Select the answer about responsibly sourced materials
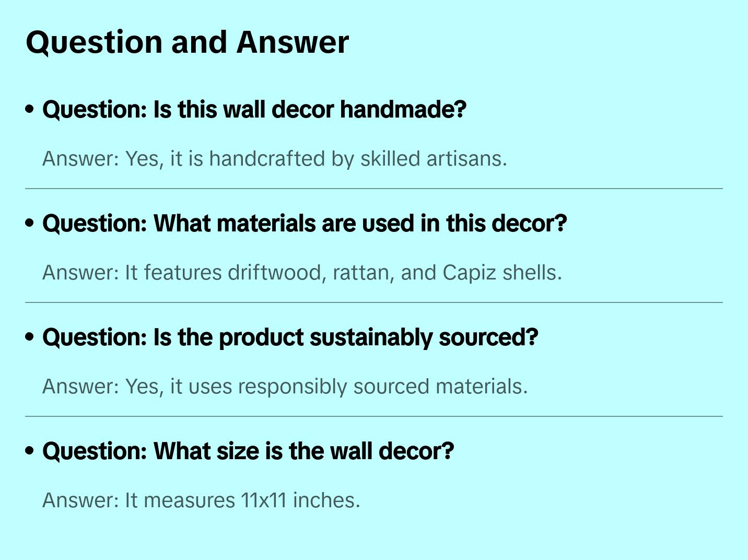The image size is (748, 560). pos(285,387)
